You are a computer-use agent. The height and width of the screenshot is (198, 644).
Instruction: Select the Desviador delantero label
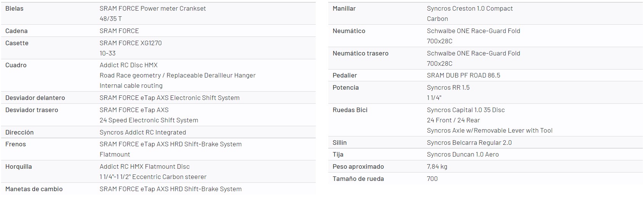(x=35, y=98)
